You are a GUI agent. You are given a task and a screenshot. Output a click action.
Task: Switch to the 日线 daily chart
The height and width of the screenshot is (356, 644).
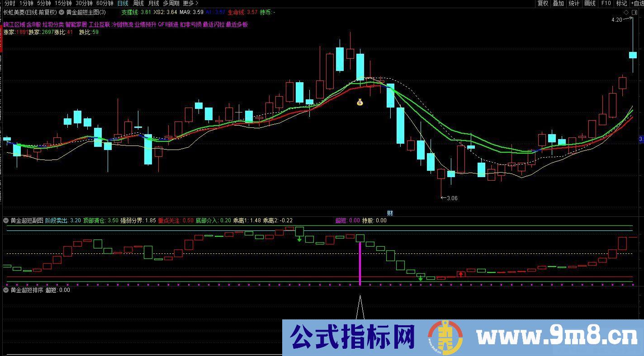coord(123,3)
